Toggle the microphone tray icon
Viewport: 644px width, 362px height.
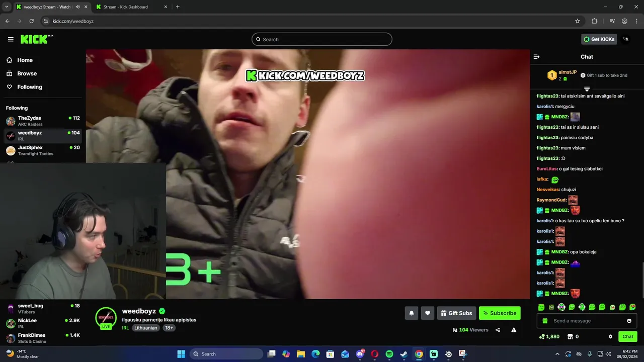(x=589, y=354)
